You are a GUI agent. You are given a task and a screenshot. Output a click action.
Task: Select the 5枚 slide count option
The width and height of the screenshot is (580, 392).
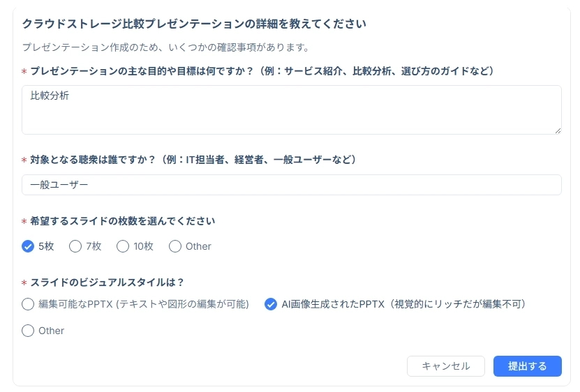tap(28, 246)
